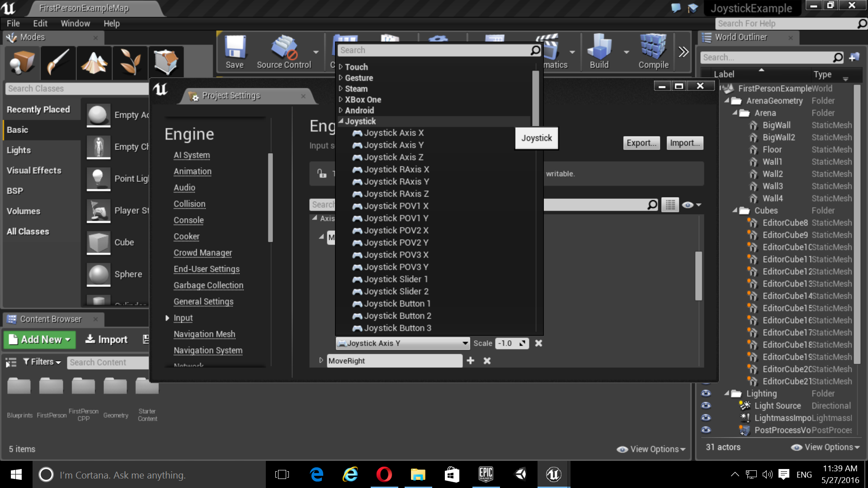Select the Geometry Editing mode icon
Image resolution: width=868 pixels, height=488 pixels.
pos(166,62)
